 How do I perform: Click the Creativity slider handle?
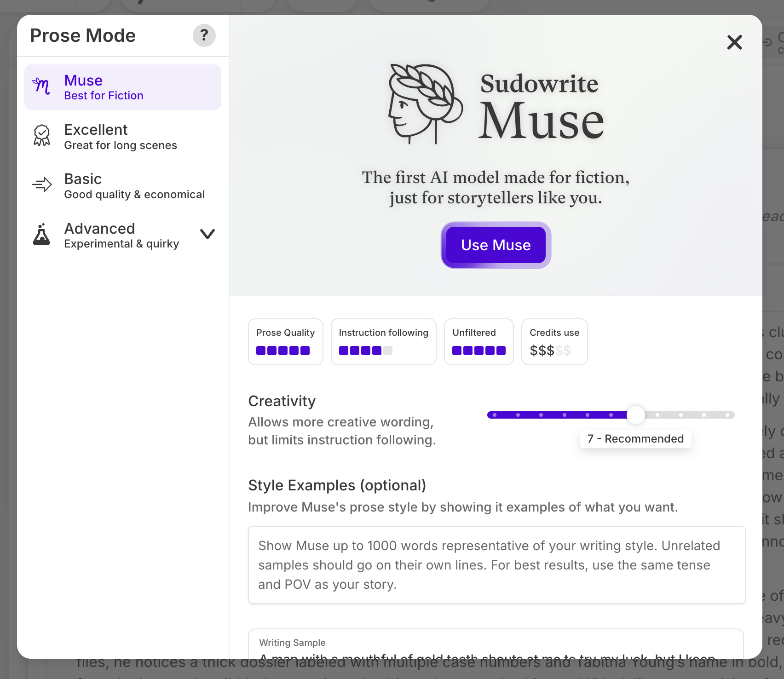click(x=636, y=415)
